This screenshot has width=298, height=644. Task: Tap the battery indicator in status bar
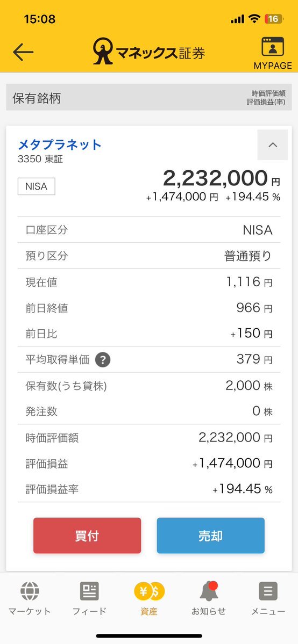(274, 19)
